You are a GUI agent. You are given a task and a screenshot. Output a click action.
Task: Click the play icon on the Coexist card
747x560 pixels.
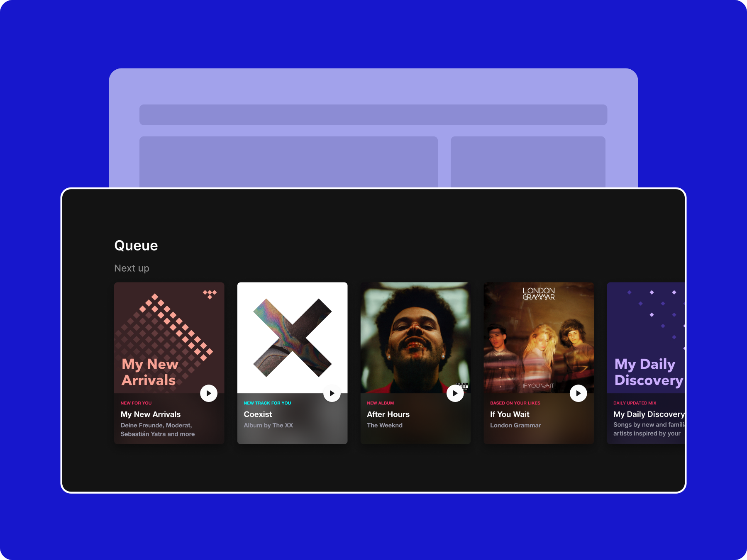pyautogui.click(x=332, y=393)
